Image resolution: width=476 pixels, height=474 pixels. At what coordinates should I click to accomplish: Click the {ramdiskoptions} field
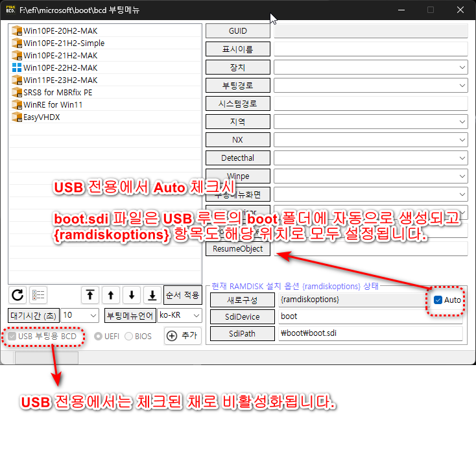(354, 300)
